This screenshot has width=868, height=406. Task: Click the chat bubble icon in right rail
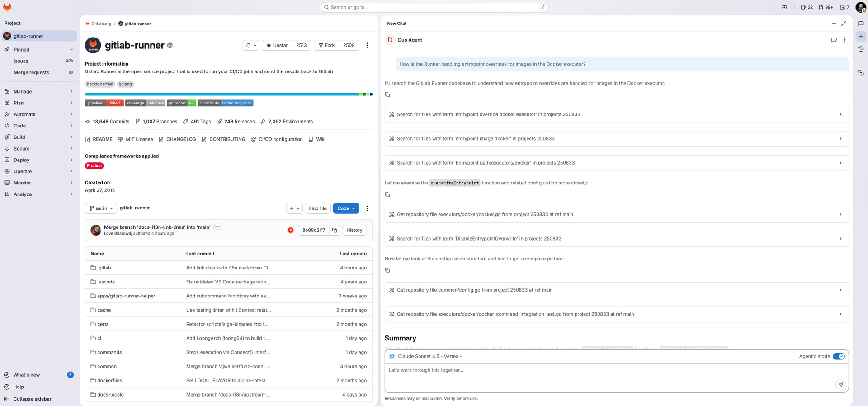[861, 24]
